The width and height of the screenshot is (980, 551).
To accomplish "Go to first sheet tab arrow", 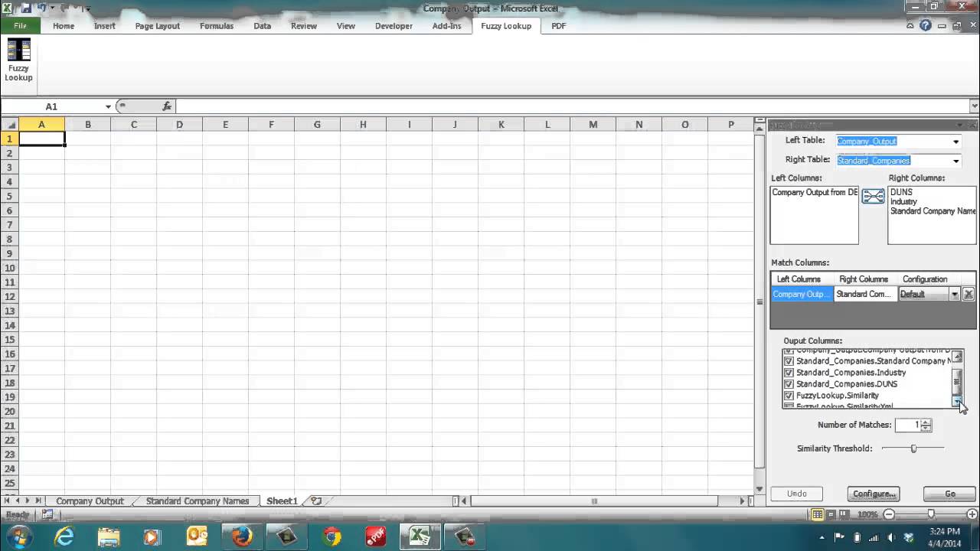I will click(x=7, y=501).
